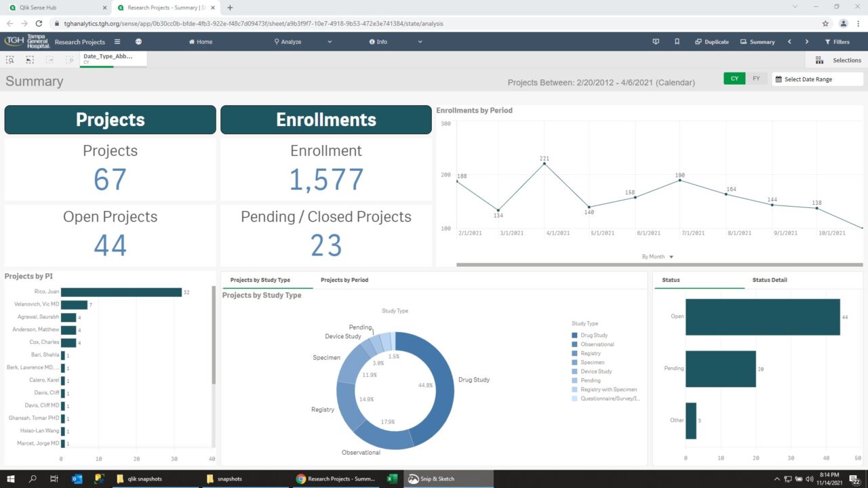
Task: Step back to the previous selection state
Action: 29,60
